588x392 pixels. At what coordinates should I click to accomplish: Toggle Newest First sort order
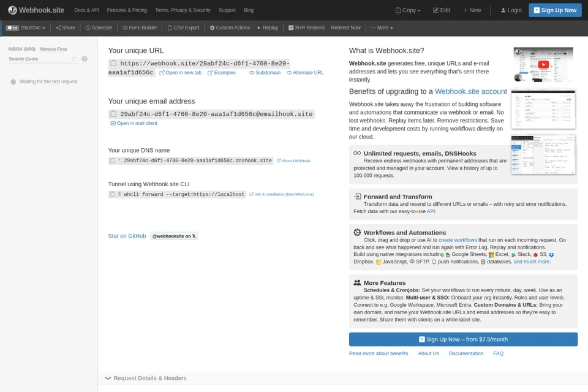pyautogui.click(x=53, y=49)
